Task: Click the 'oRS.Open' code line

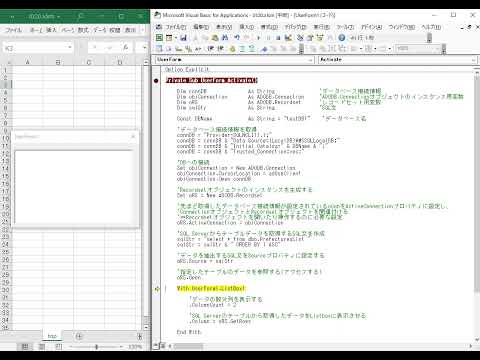Action: coord(189,277)
